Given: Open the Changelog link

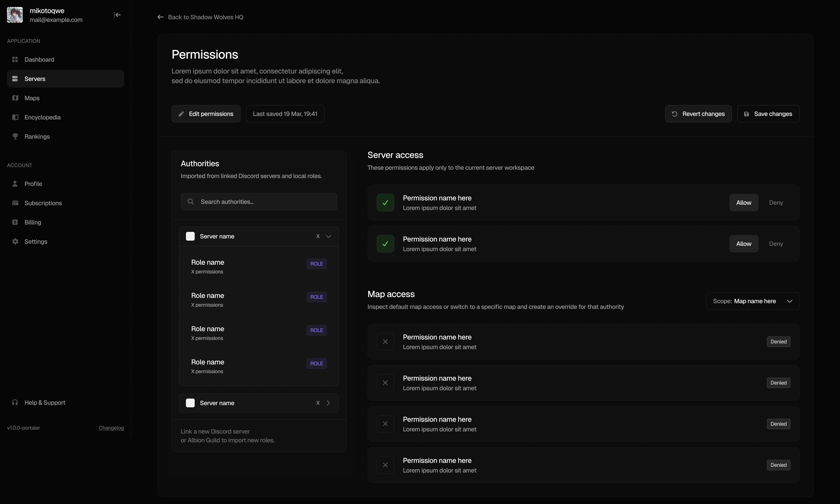Looking at the screenshot, I should click(x=111, y=428).
